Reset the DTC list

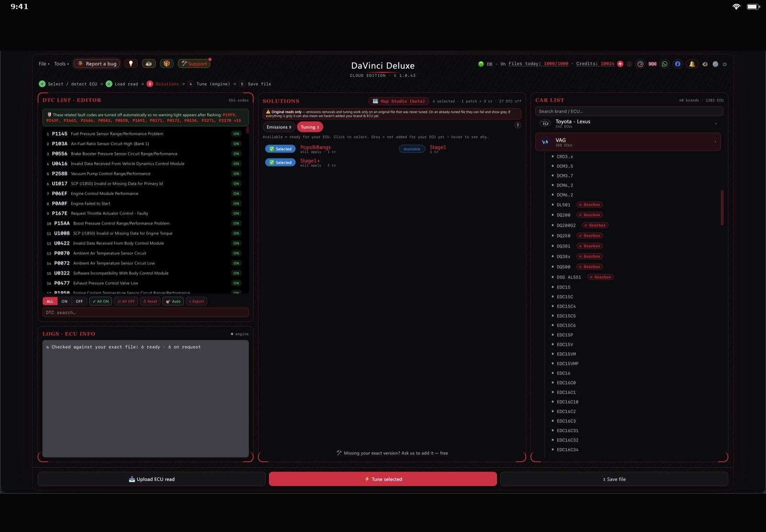click(x=150, y=301)
